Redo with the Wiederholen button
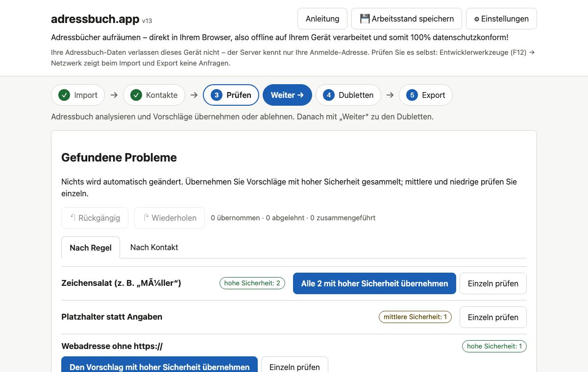The image size is (588, 372). click(x=170, y=218)
